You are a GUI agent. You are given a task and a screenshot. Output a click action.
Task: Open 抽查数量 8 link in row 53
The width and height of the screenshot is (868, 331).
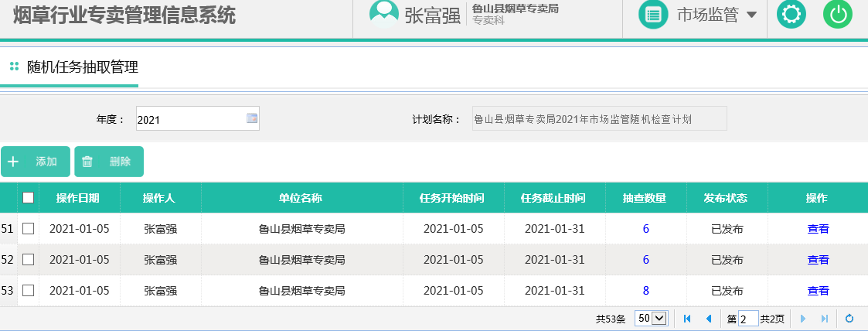tap(646, 291)
